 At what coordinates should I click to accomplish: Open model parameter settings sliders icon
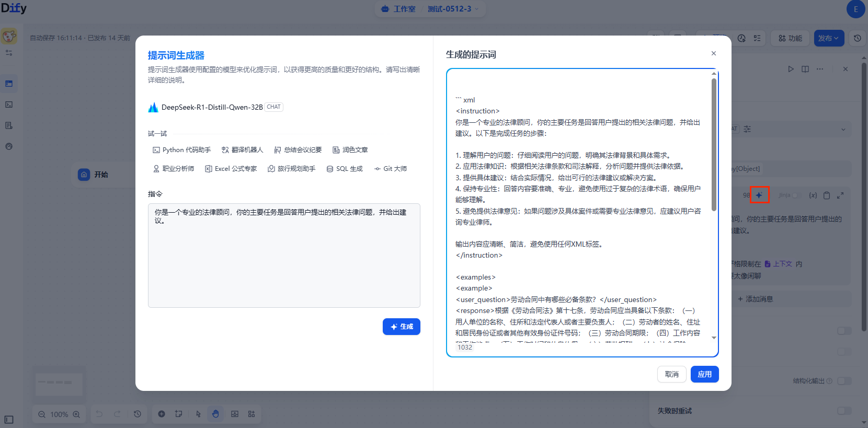(x=747, y=129)
